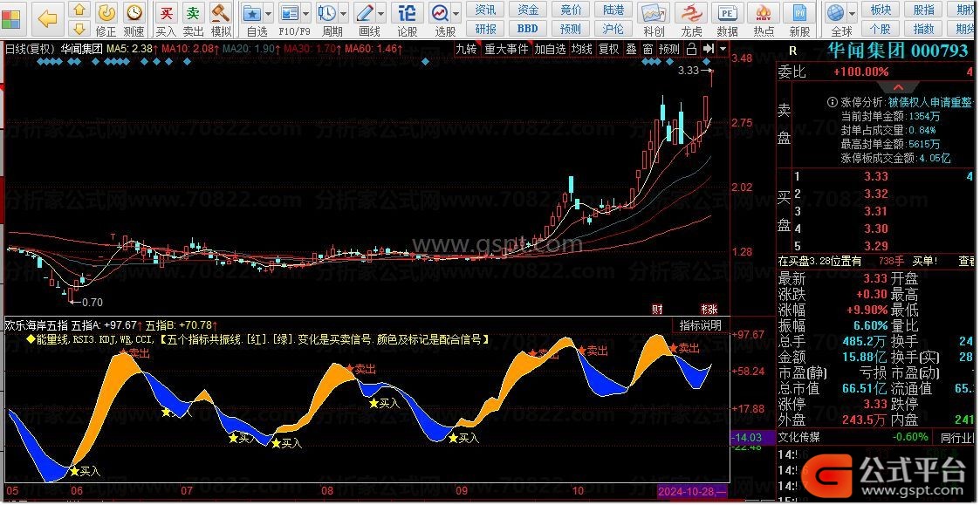Go back with the yellow left arrow

[47, 19]
